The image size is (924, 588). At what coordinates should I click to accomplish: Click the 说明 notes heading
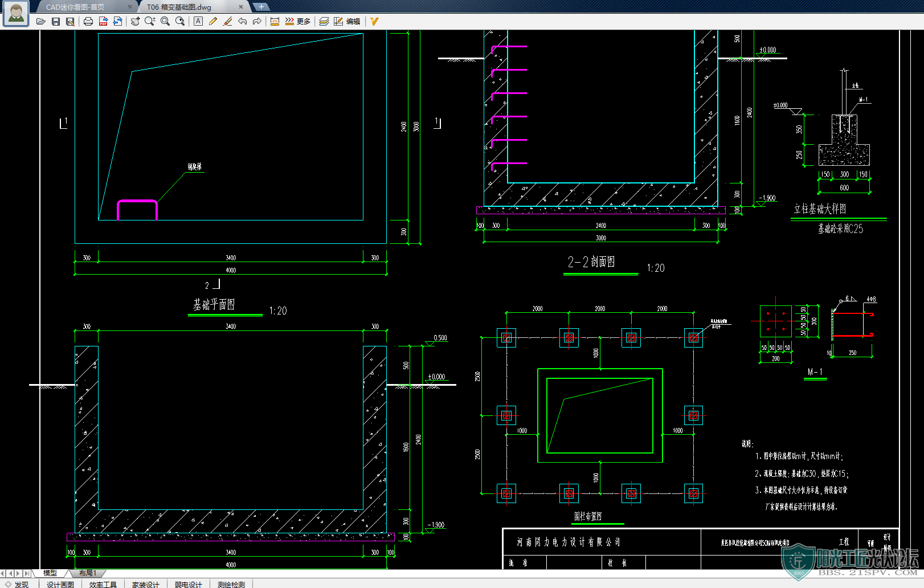point(747,443)
